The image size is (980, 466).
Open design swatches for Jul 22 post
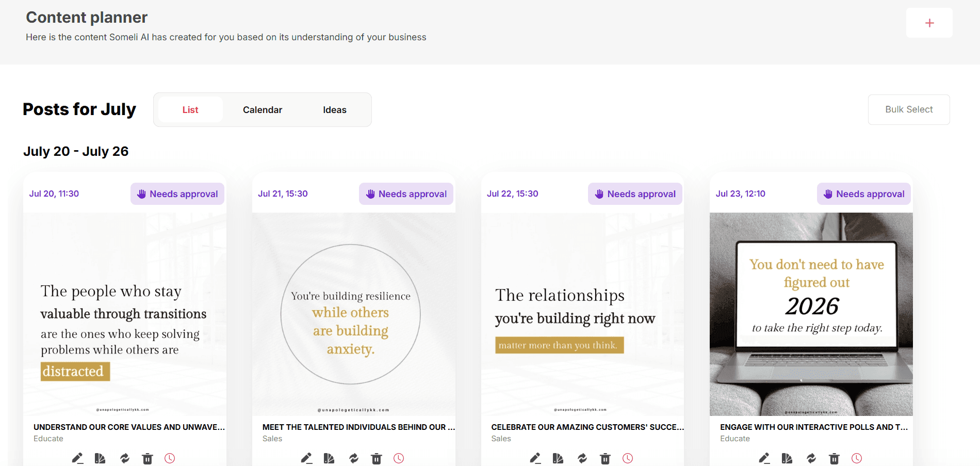[558, 458]
